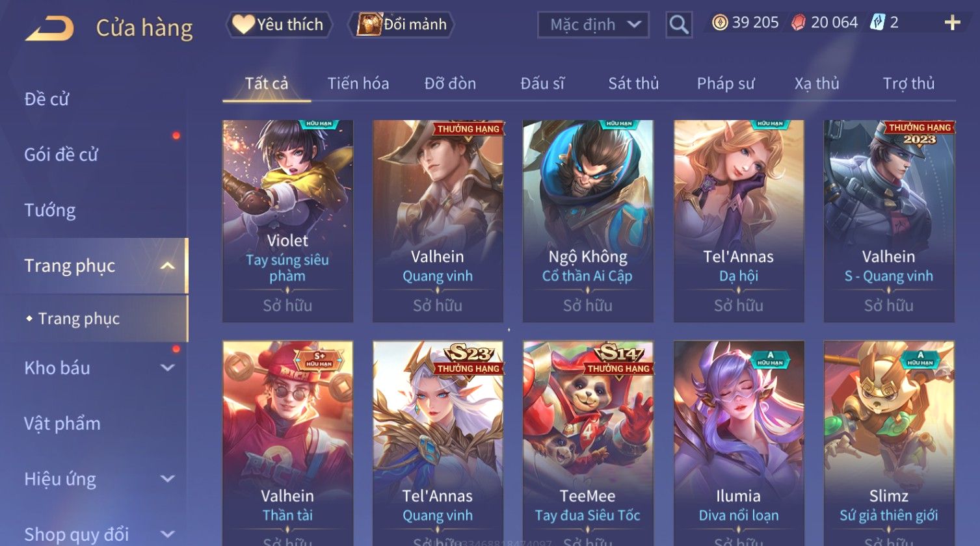Tap the blue voucher ticket icon
The height and width of the screenshot is (546, 980).
pyautogui.click(x=878, y=23)
